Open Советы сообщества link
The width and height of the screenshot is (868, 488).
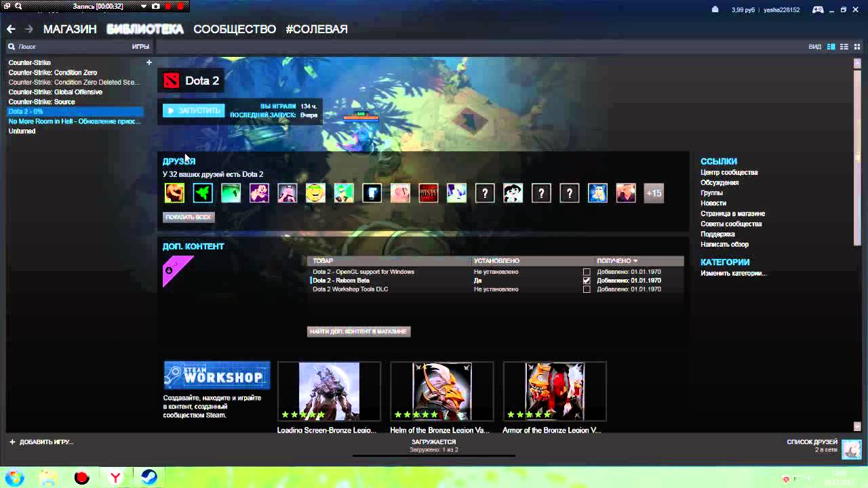(x=731, y=224)
